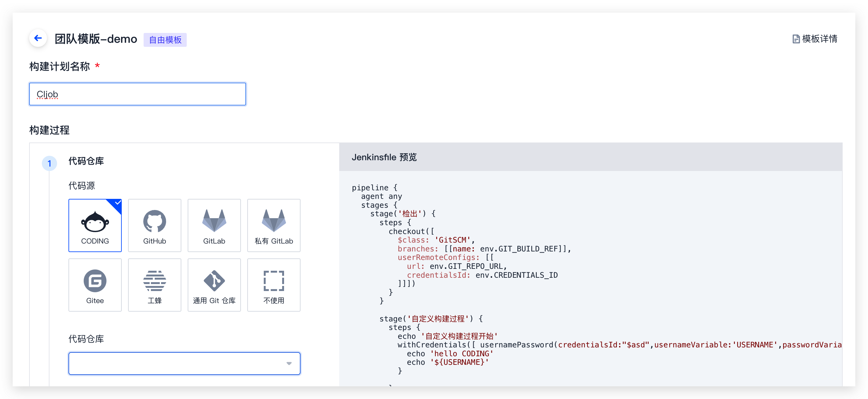Select the 不使用 code source option
This screenshot has height=399, width=868.
(274, 285)
